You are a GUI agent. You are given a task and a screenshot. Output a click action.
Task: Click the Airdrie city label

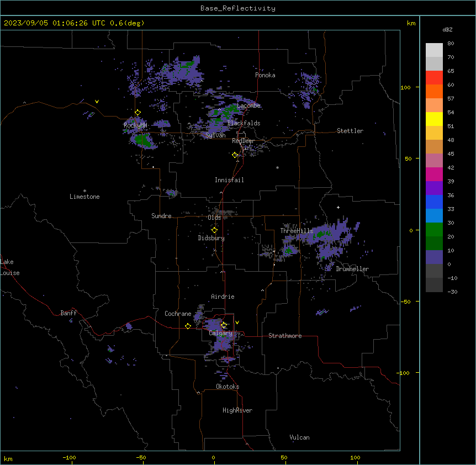pos(223,297)
